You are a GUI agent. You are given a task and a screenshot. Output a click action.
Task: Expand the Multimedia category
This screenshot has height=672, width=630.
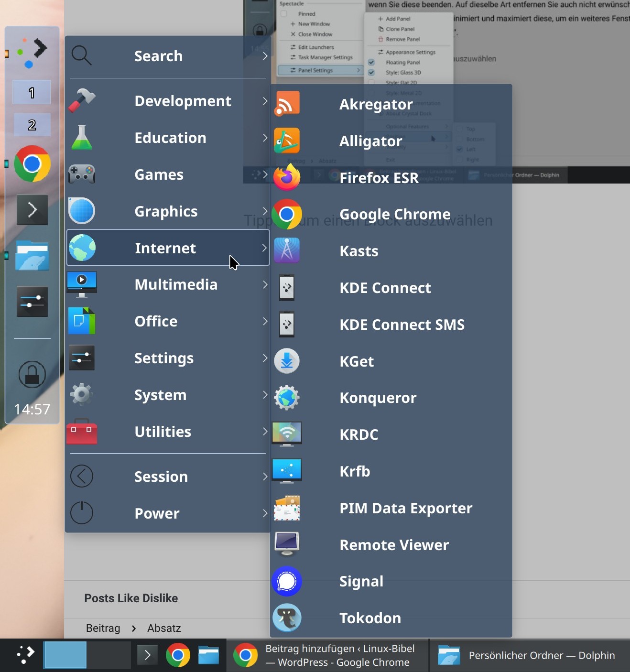tap(168, 284)
